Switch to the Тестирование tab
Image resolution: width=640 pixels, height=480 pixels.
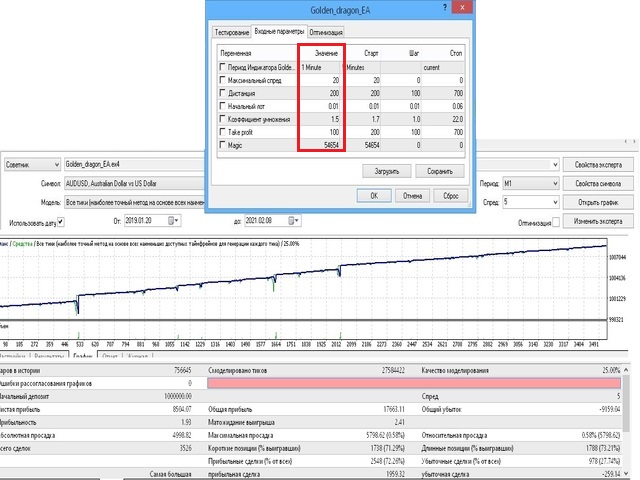pos(232,32)
